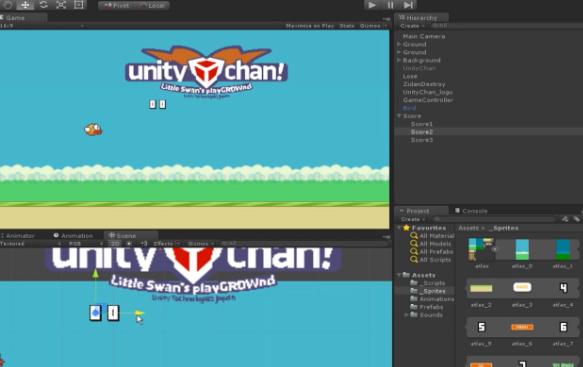583x367 pixels.
Task: Toggle the Local handle rotation button
Action: click(x=152, y=6)
